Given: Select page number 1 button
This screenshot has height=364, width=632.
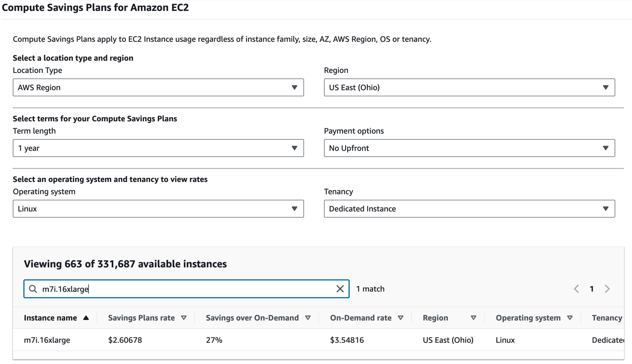Looking at the screenshot, I should [592, 289].
